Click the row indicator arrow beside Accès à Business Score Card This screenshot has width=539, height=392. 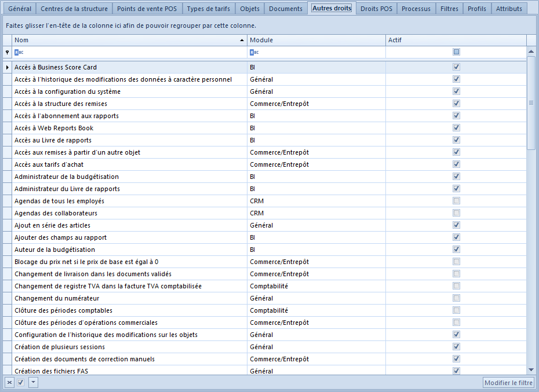7,67
